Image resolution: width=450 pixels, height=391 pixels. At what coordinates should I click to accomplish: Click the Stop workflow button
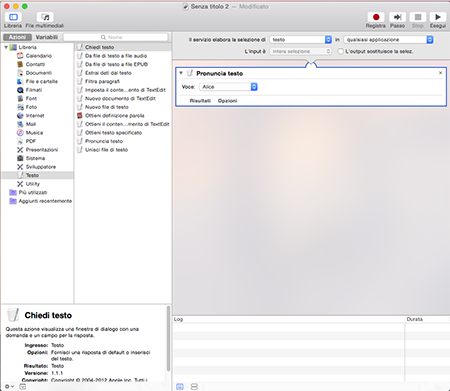click(418, 17)
